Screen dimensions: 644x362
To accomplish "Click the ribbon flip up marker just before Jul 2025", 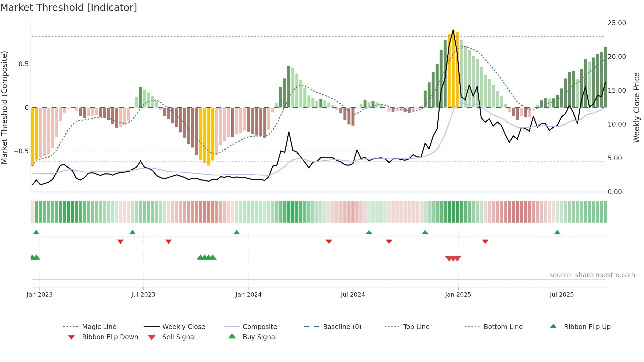I will pos(557,232).
